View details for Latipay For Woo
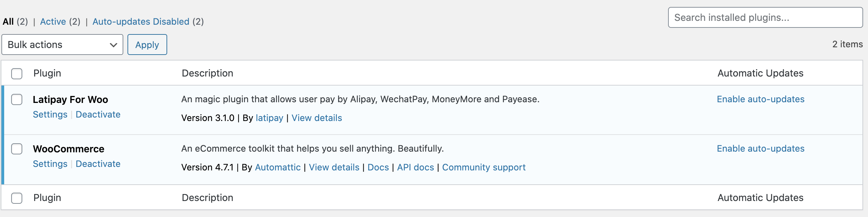Image resolution: width=868 pixels, height=217 pixels. pyautogui.click(x=317, y=118)
